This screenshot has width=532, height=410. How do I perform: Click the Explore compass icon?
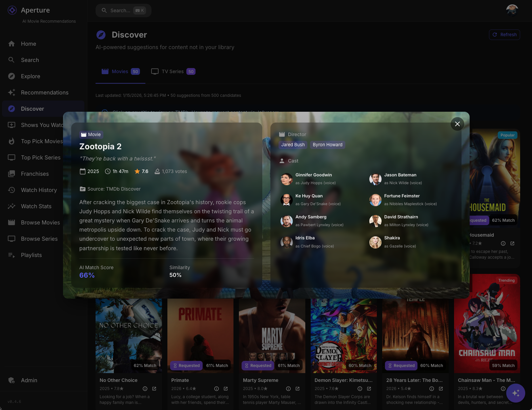12,76
